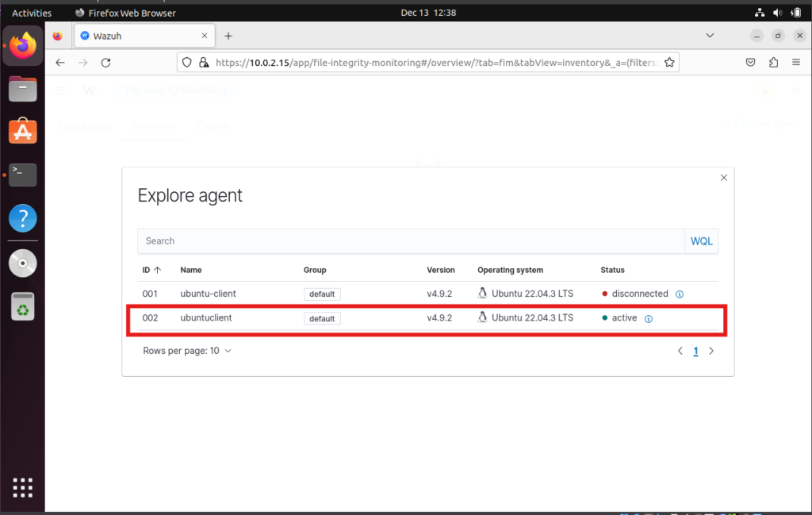Show info for the active ubuntuclient status

pyautogui.click(x=649, y=319)
